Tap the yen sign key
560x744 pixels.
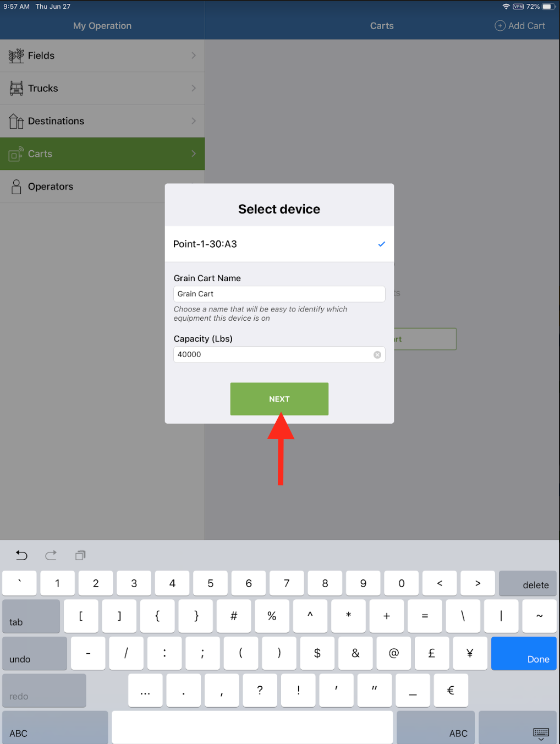pyautogui.click(x=470, y=653)
